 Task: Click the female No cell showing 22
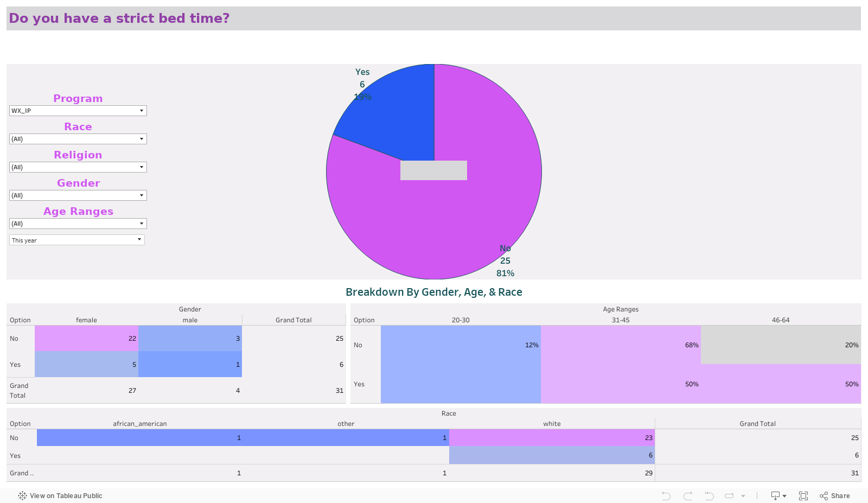tap(86, 338)
